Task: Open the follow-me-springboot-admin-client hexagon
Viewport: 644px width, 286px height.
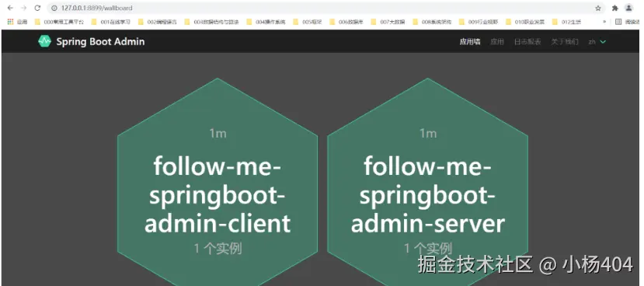Action: [218, 182]
